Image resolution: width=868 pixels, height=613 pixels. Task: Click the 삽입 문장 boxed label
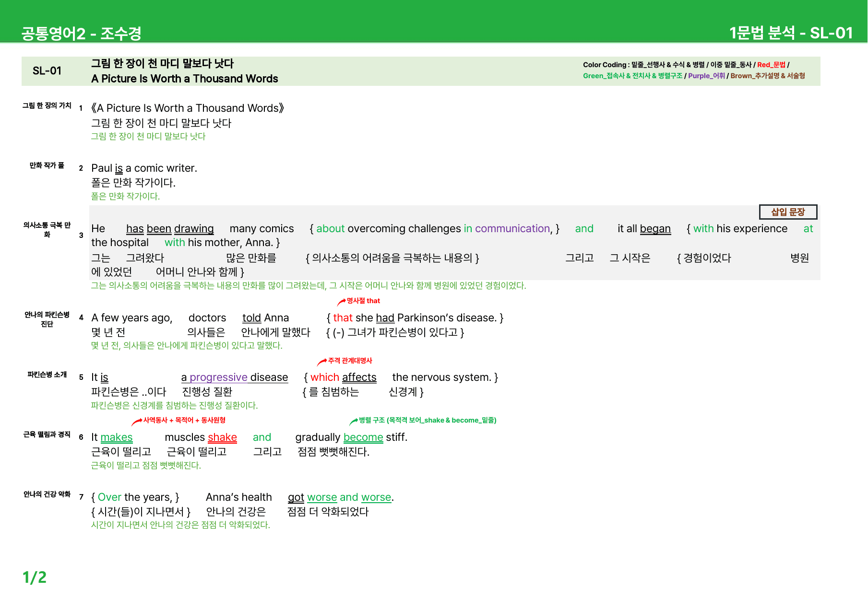pos(788,212)
